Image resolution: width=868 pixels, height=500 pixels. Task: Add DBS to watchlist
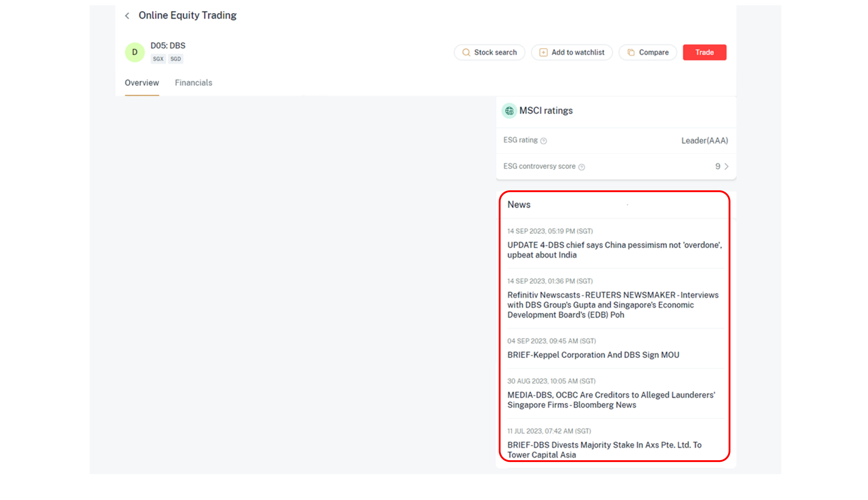click(572, 53)
